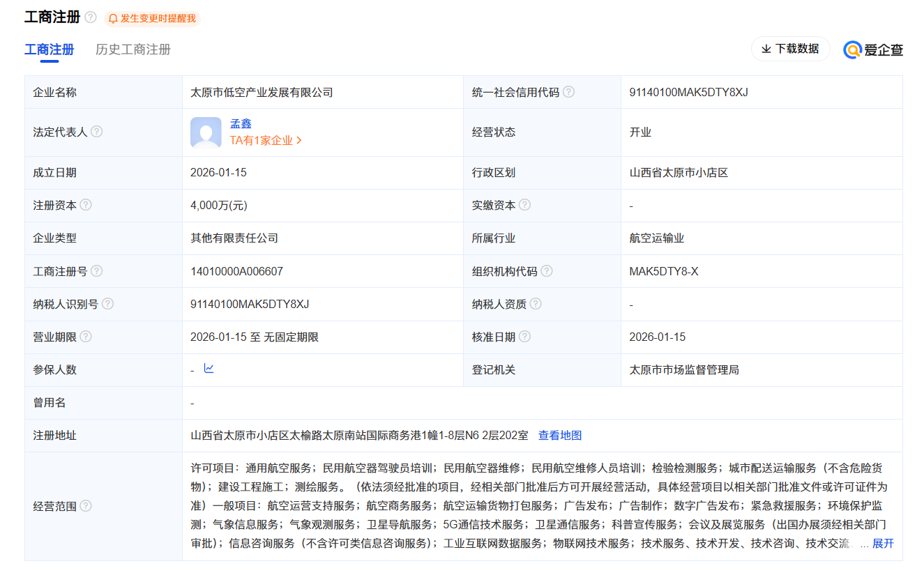
Task: Click help icon next to 核准日期
Action: point(524,337)
